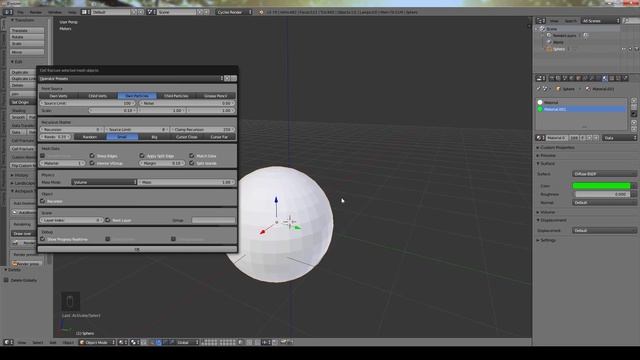Open Cycles Render engine dropdown
This screenshot has width=640, height=360.
pyautogui.click(x=234, y=12)
